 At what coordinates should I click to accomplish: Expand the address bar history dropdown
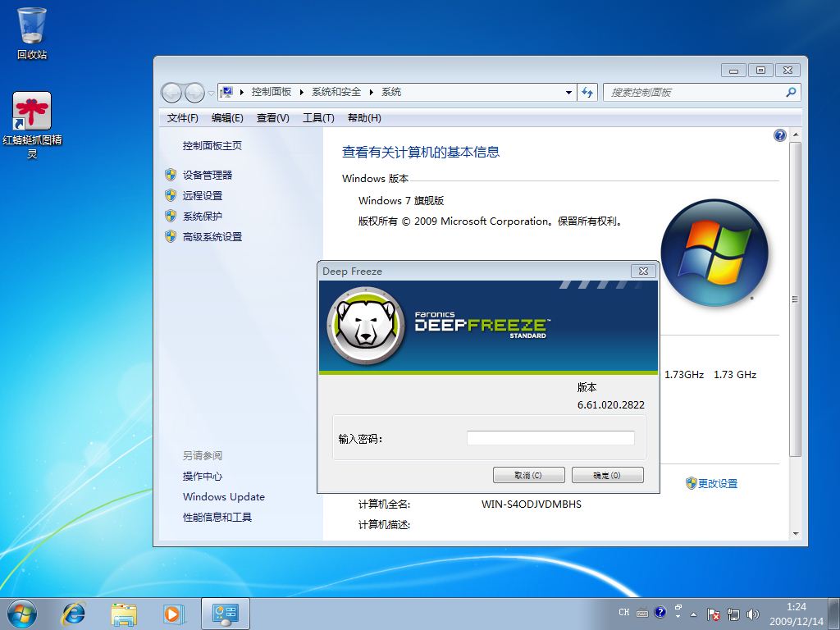click(568, 92)
